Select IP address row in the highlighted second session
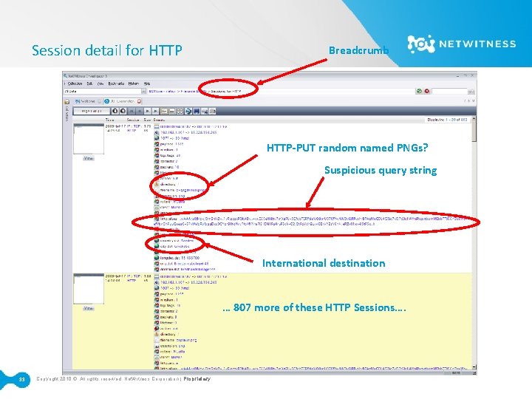 pyautogui.click(x=188, y=282)
